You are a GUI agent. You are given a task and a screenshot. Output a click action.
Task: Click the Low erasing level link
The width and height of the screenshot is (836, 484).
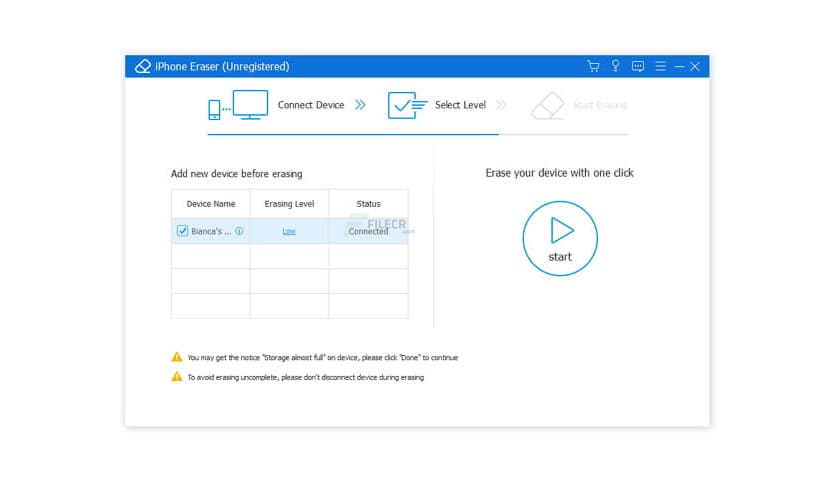(289, 231)
